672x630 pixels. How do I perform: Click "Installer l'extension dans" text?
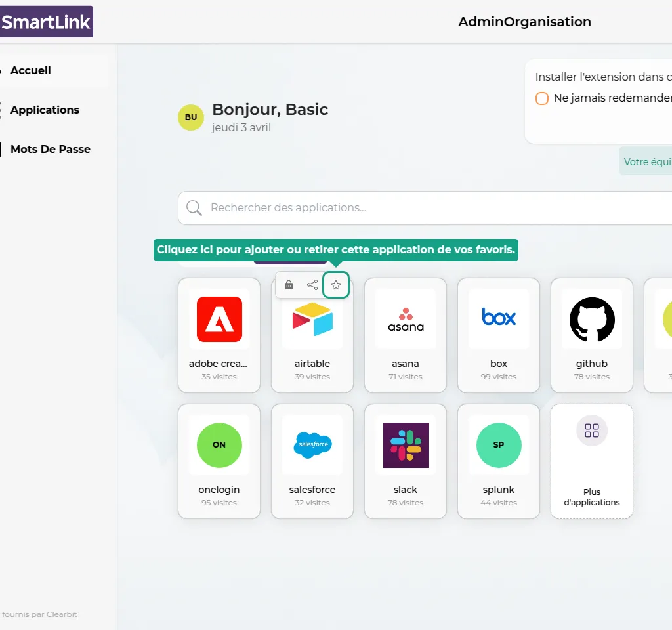pyautogui.click(x=599, y=77)
